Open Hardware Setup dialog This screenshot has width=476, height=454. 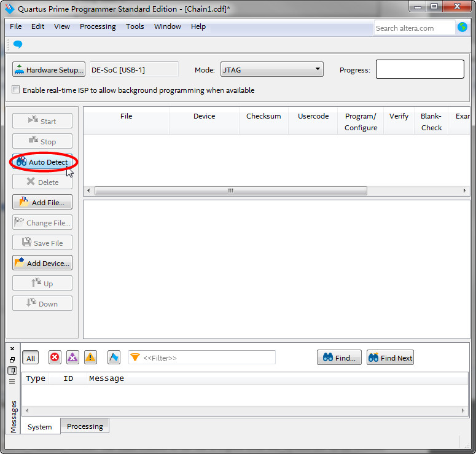[49, 69]
